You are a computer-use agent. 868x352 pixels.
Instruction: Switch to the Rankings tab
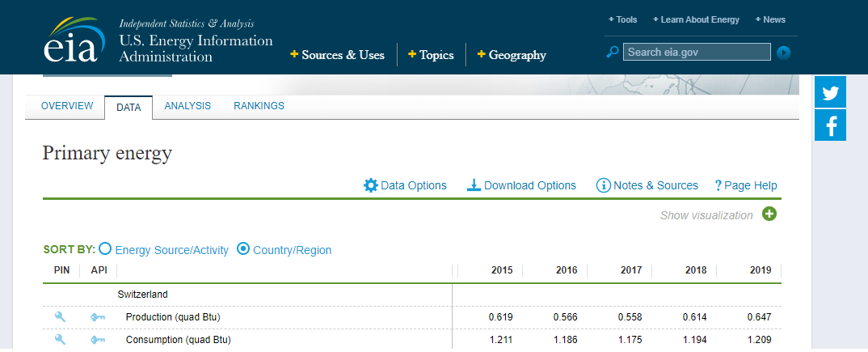pyautogui.click(x=259, y=106)
